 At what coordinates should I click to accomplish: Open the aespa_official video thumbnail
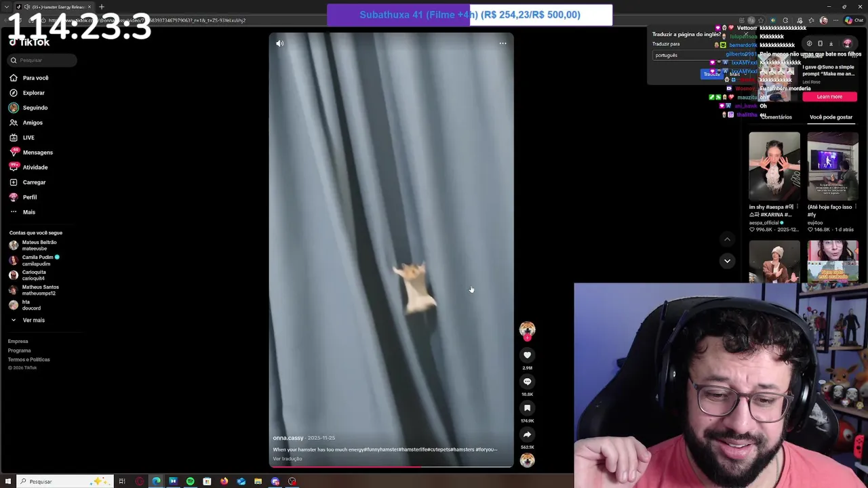point(774,166)
